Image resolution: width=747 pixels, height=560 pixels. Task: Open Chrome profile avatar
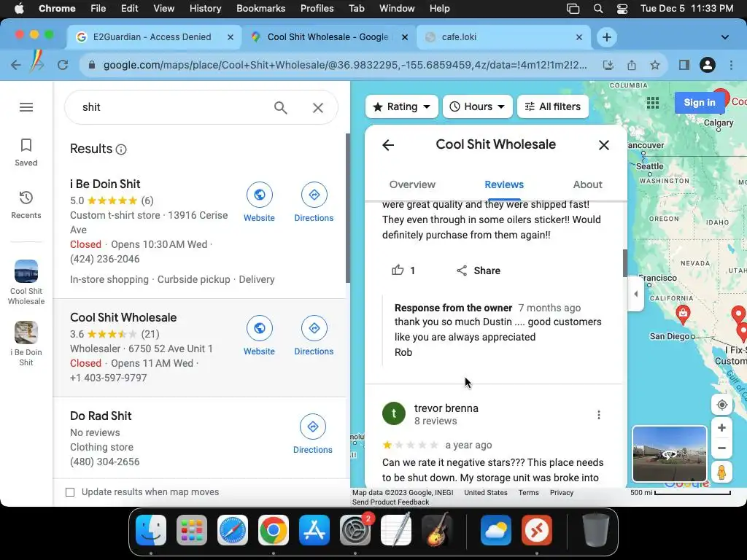[708, 65]
